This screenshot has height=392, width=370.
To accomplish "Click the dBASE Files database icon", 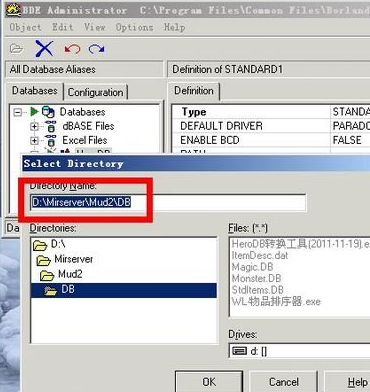I will pyautogui.click(x=51, y=126).
